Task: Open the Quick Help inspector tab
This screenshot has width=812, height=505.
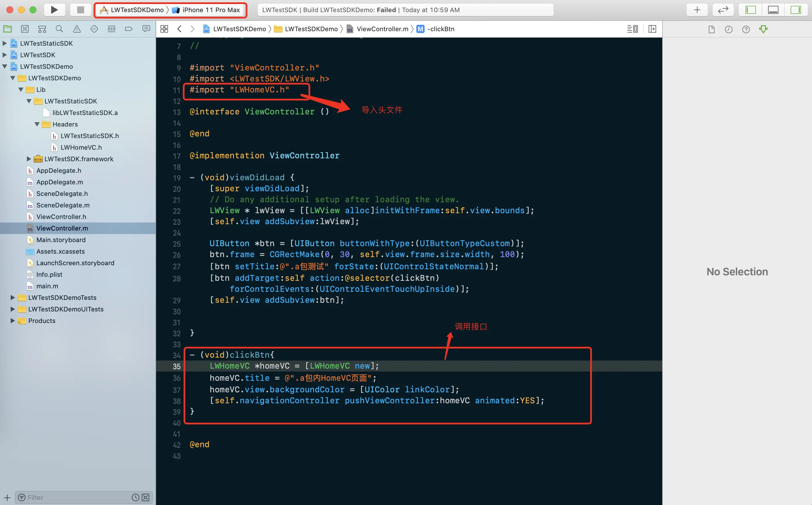Action: [746, 29]
